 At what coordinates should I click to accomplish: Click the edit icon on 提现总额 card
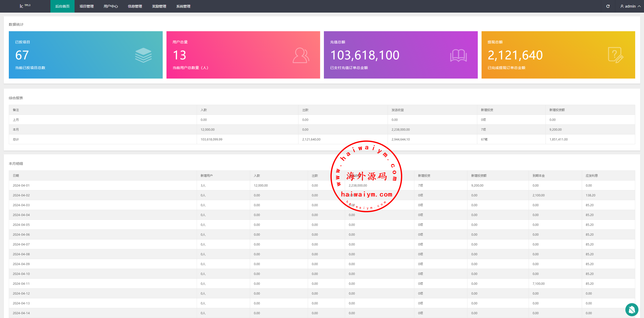pos(615,55)
